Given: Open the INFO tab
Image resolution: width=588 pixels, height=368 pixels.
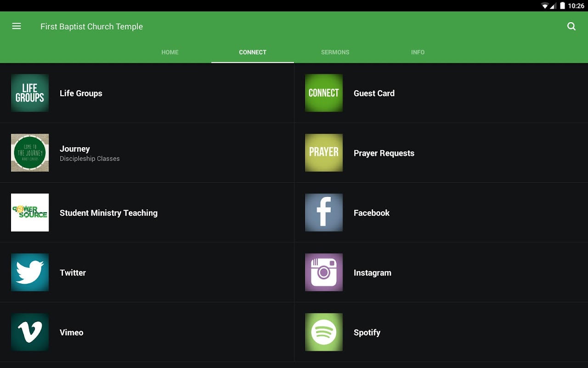Looking at the screenshot, I should pyautogui.click(x=418, y=52).
